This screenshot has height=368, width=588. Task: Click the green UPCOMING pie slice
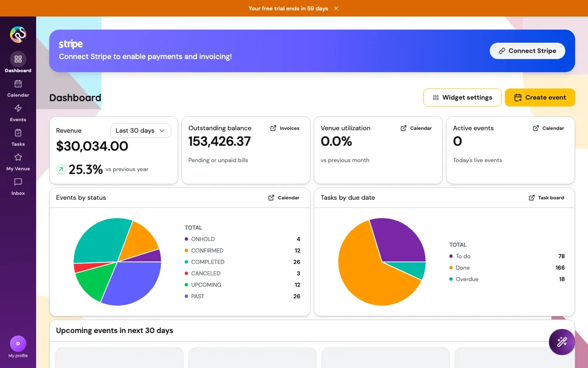pos(96,282)
